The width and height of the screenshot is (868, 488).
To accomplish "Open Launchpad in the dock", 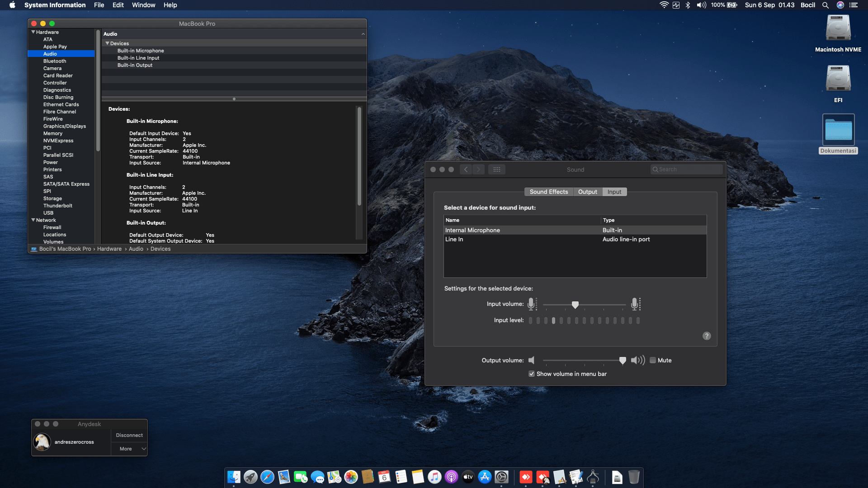I will (x=250, y=477).
